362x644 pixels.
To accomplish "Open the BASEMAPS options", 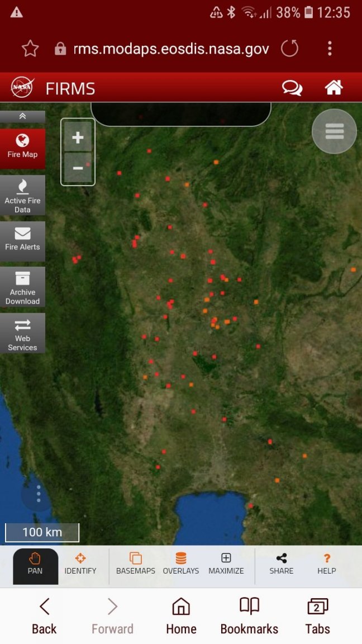I will click(136, 563).
